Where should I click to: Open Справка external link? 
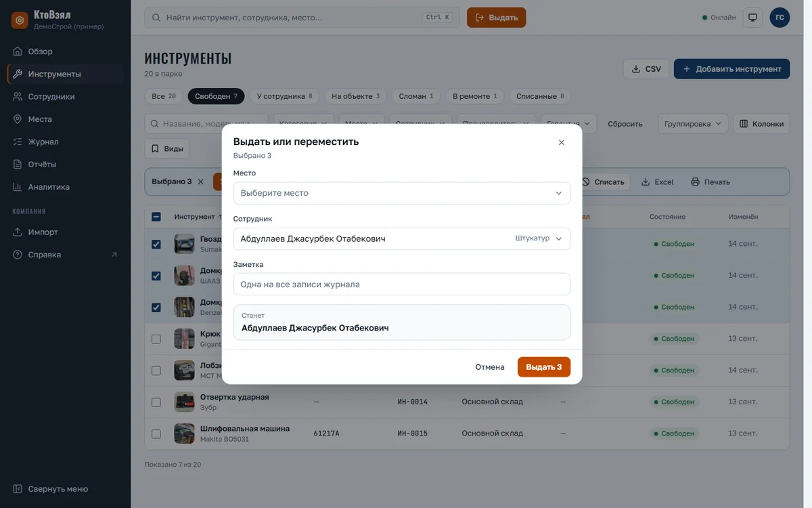coord(66,255)
